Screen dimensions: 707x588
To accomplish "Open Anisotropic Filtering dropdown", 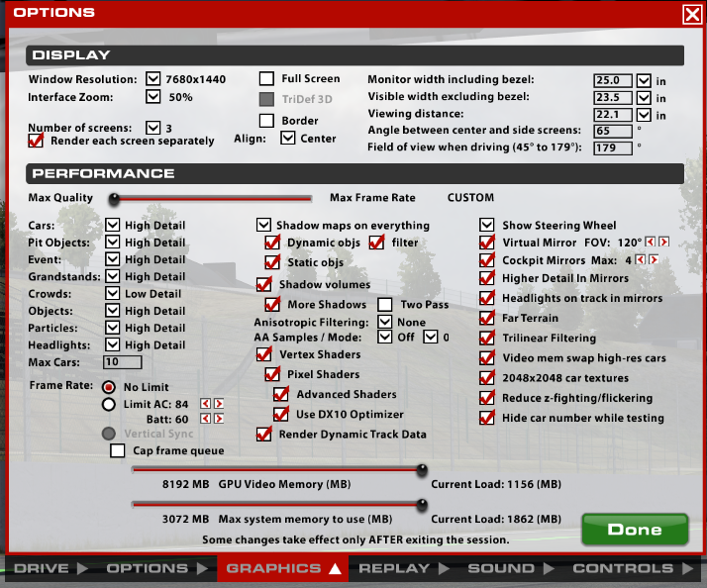I will 384,322.
